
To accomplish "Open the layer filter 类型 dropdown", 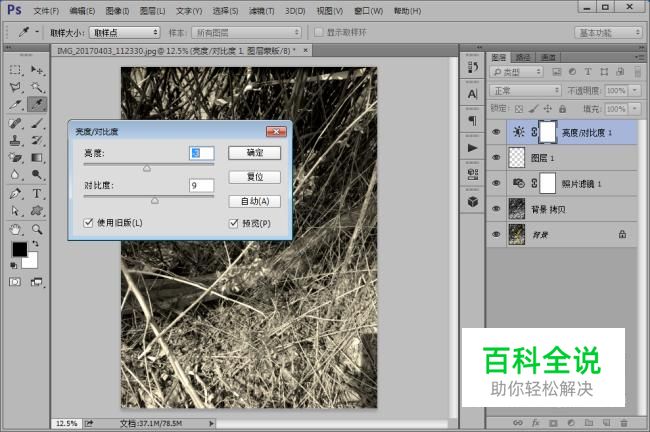I will pyautogui.click(x=517, y=72).
